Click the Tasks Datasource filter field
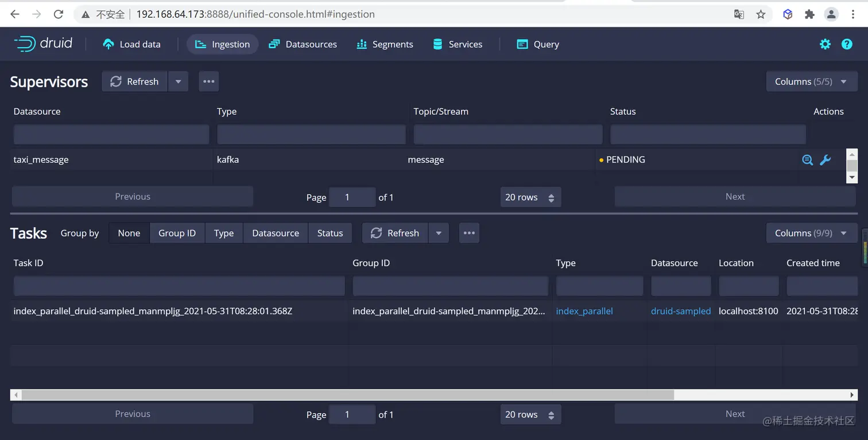Screen dimensions: 868x440 (x=681, y=286)
